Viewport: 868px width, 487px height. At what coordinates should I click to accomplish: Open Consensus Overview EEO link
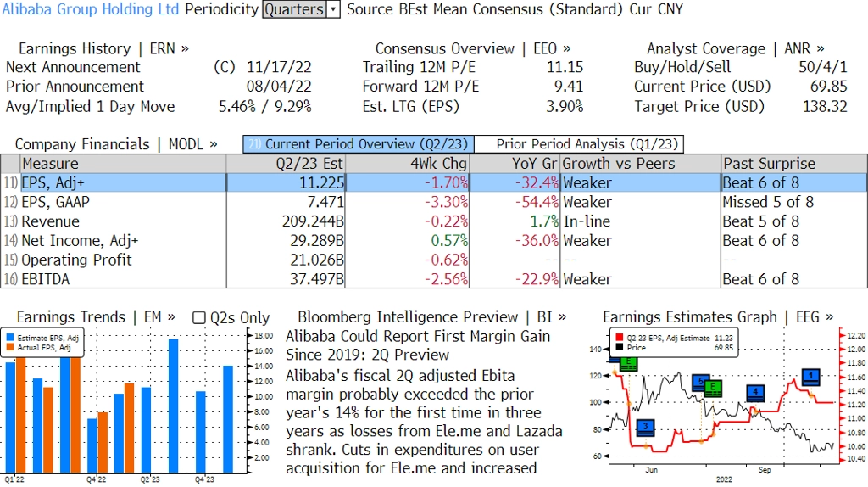[473, 48]
